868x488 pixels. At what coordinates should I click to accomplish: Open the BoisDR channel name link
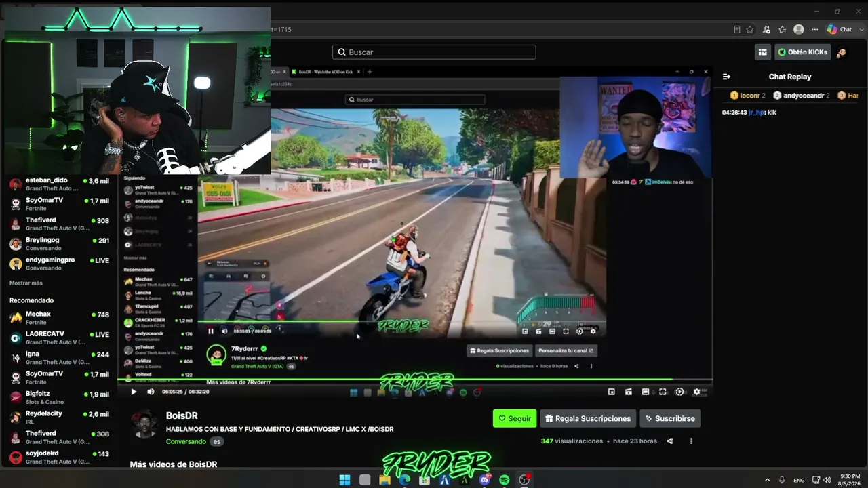coord(182,415)
